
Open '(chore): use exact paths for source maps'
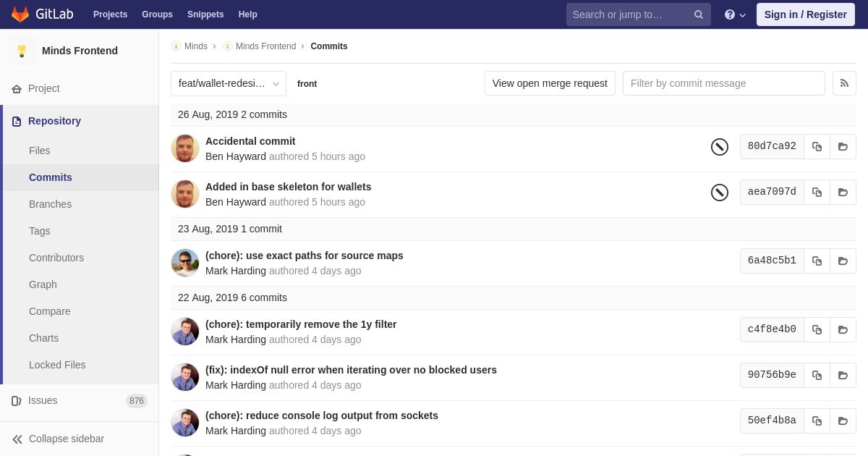(x=305, y=256)
